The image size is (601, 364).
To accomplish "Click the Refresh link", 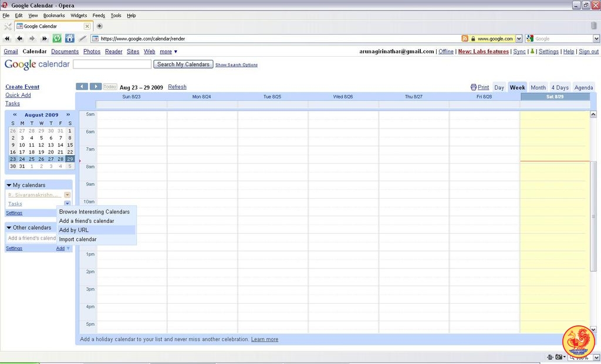I will click(x=177, y=87).
